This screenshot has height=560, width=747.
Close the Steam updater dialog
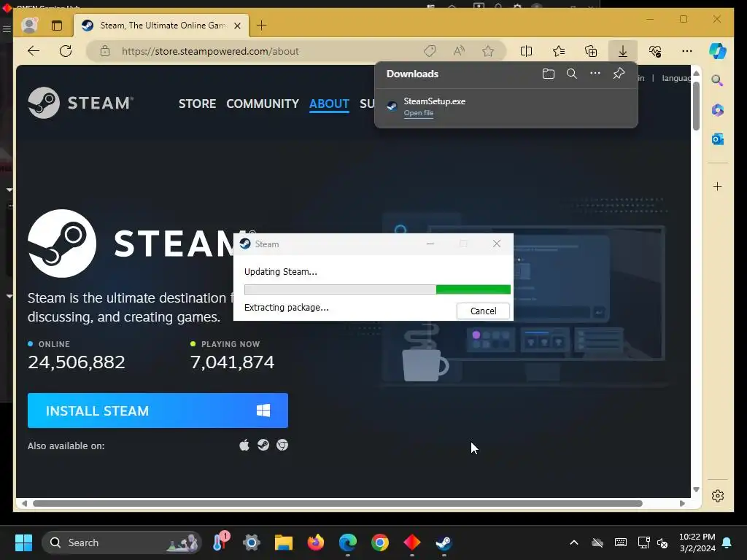point(496,244)
